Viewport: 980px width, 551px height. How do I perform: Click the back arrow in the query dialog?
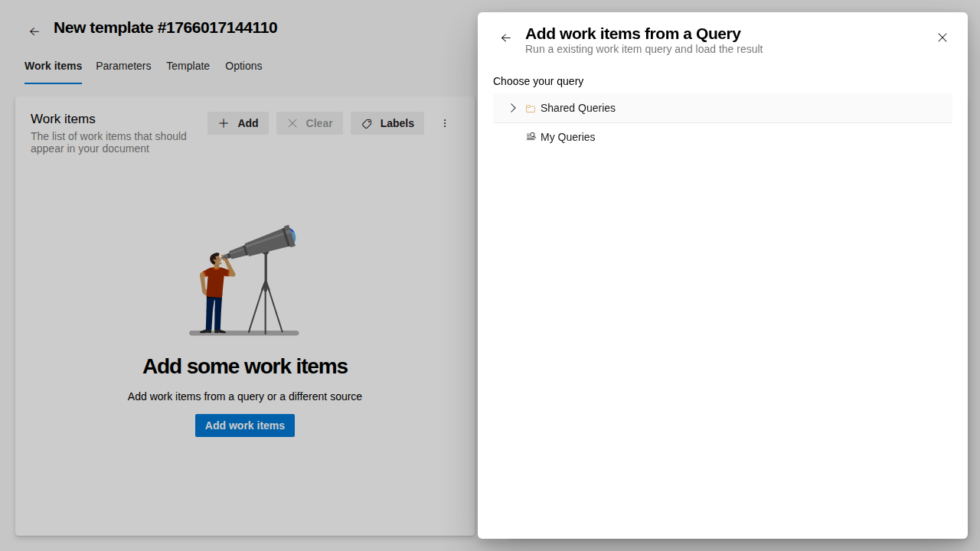pyautogui.click(x=505, y=37)
